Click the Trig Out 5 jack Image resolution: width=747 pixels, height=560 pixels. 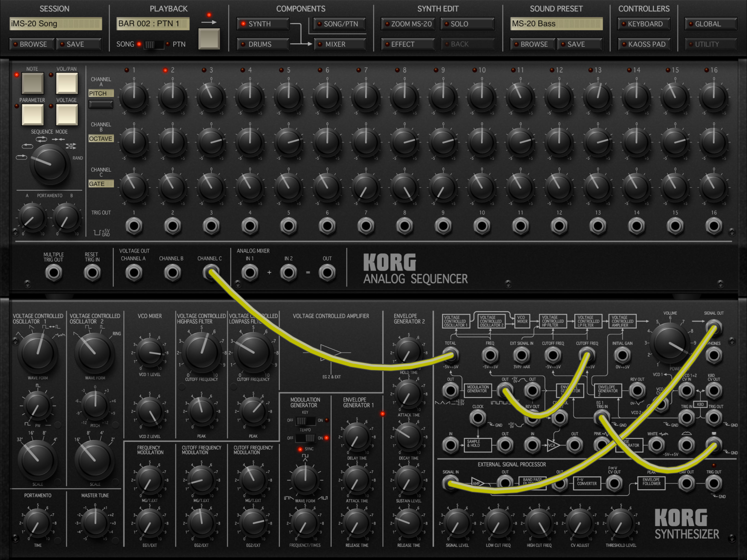[x=288, y=226]
